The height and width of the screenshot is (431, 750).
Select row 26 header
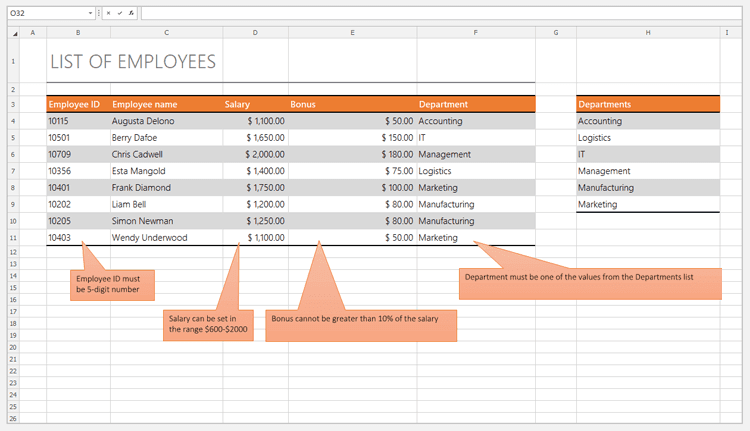[13, 419]
